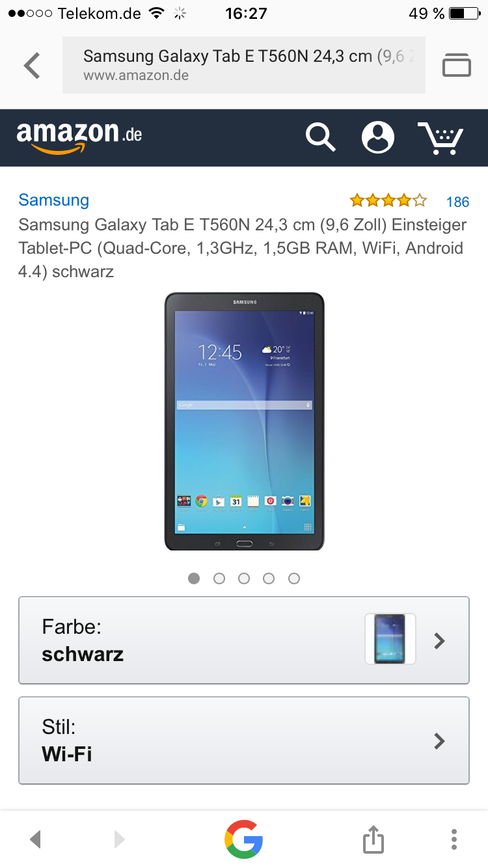Open the three-dot browser menu
The image size is (488, 868).
click(x=454, y=839)
